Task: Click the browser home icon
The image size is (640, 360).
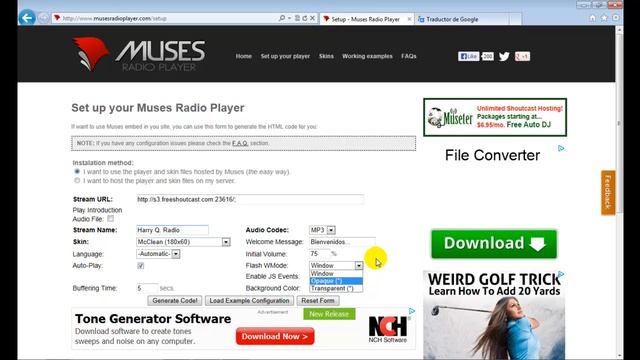Action: pos(592,18)
